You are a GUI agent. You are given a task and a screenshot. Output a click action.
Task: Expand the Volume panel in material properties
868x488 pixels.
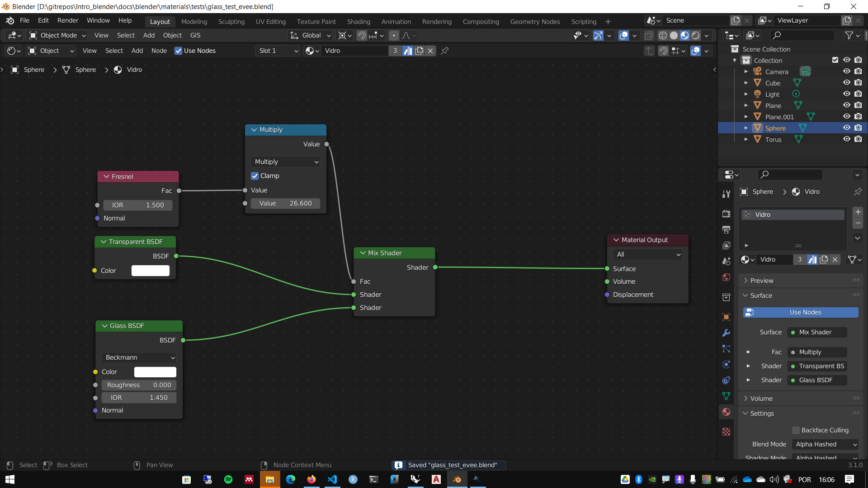(x=761, y=399)
